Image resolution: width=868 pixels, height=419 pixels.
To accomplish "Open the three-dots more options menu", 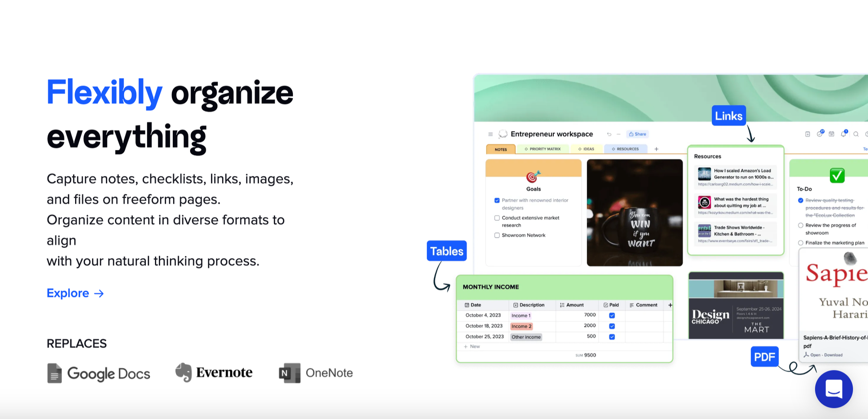I will click(x=618, y=134).
